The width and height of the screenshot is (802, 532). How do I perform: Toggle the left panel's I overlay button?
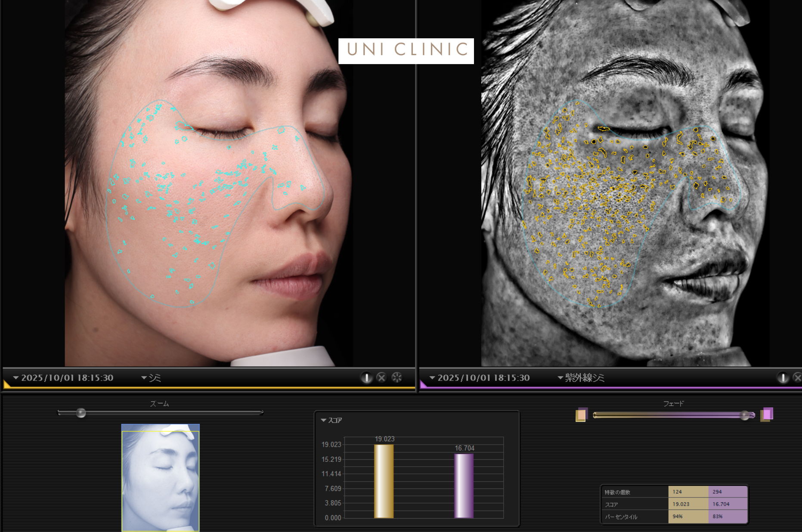tap(366, 377)
